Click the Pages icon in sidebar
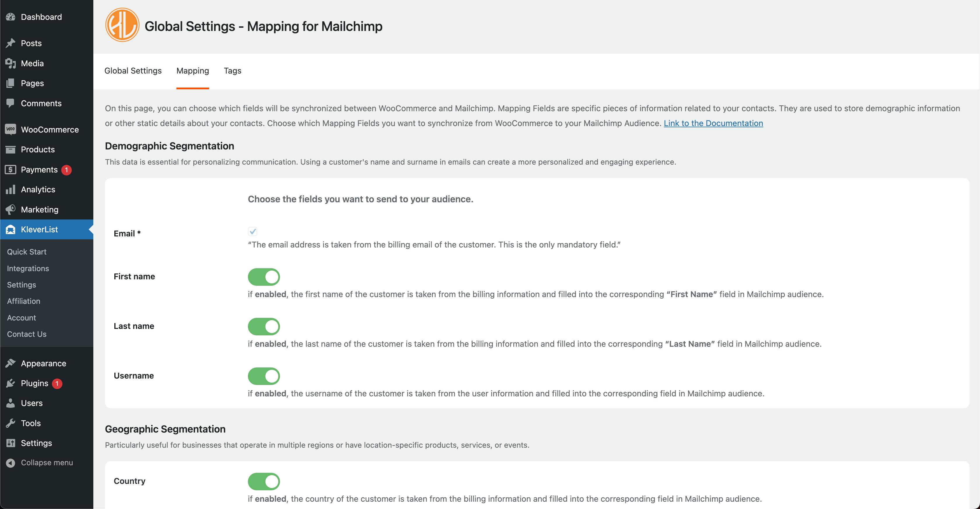The image size is (980, 509). coord(11,83)
